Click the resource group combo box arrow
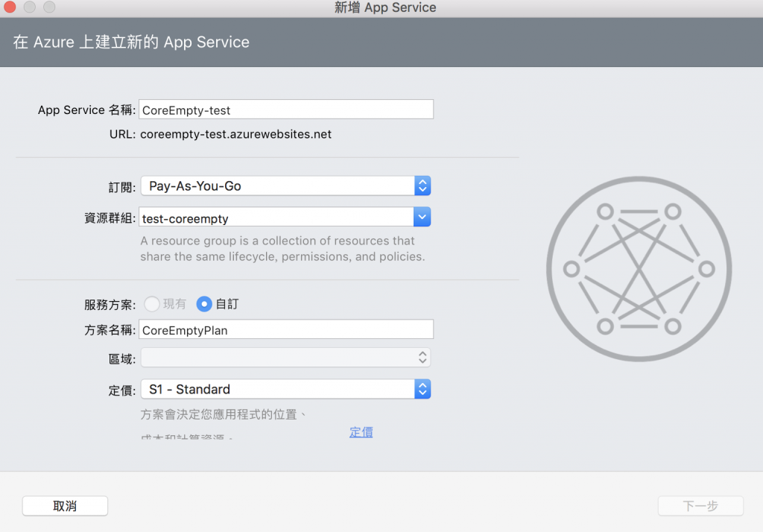This screenshot has height=532, width=763. click(x=422, y=217)
